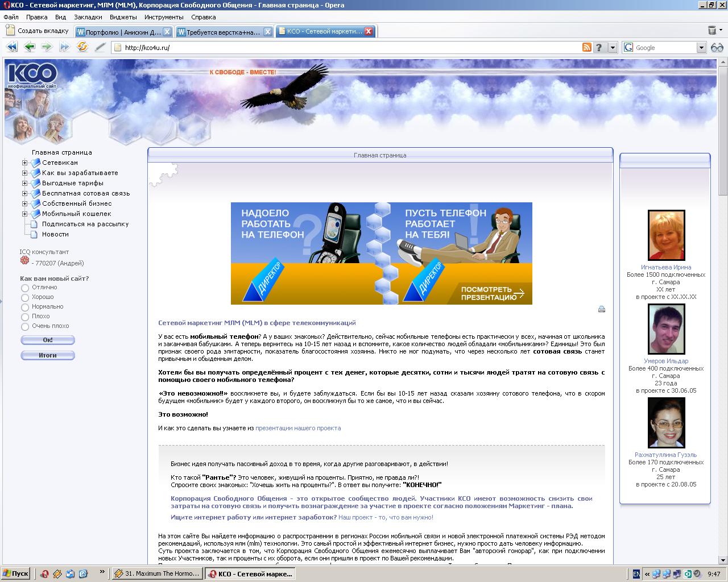This screenshot has height=582, width=728.
Task: Reload the page in Opera
Action: [x=82, y=48]
